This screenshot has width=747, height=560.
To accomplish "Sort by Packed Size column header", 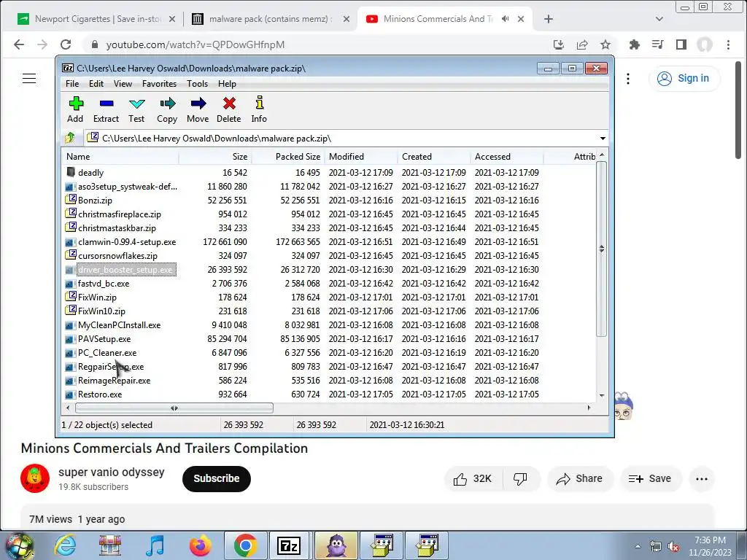I will coord(287,157).
